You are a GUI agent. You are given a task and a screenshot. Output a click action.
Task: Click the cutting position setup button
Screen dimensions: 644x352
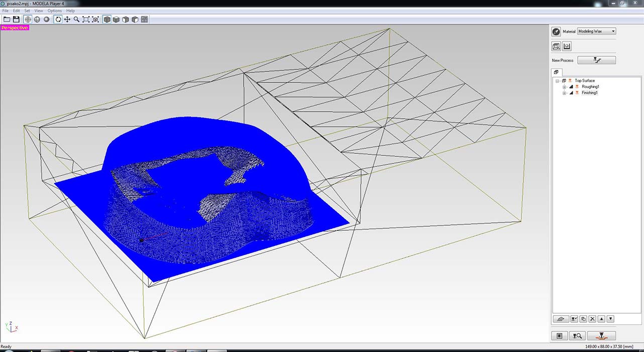[x=560, y=335]
